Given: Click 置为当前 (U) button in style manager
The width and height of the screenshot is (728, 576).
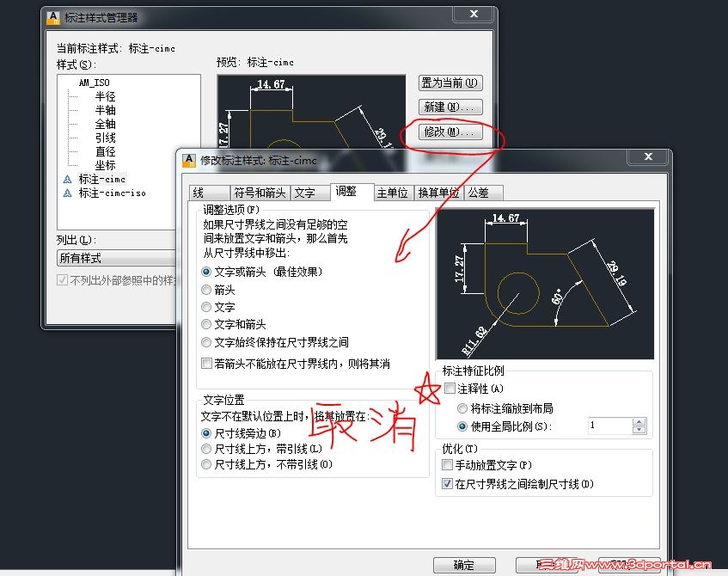Looking at the screenshot, I should (450, 83).
